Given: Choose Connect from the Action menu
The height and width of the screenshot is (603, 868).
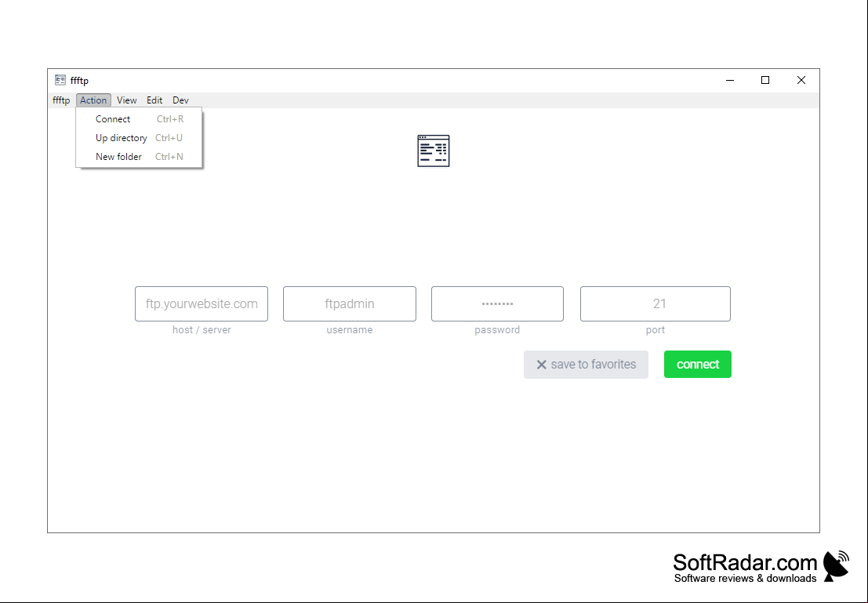Looking at the screenshot, I should coord(139,119).
